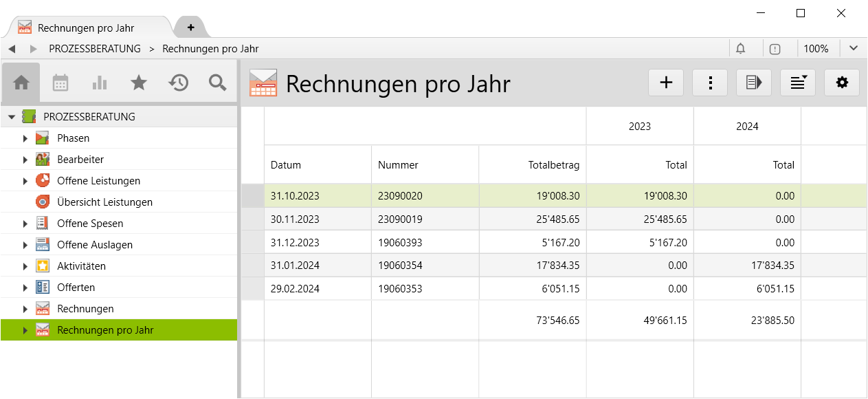Click the notification bell icon
Image resolution: width=868 pixels, height=399 pixels.
[x=740, y=49]
